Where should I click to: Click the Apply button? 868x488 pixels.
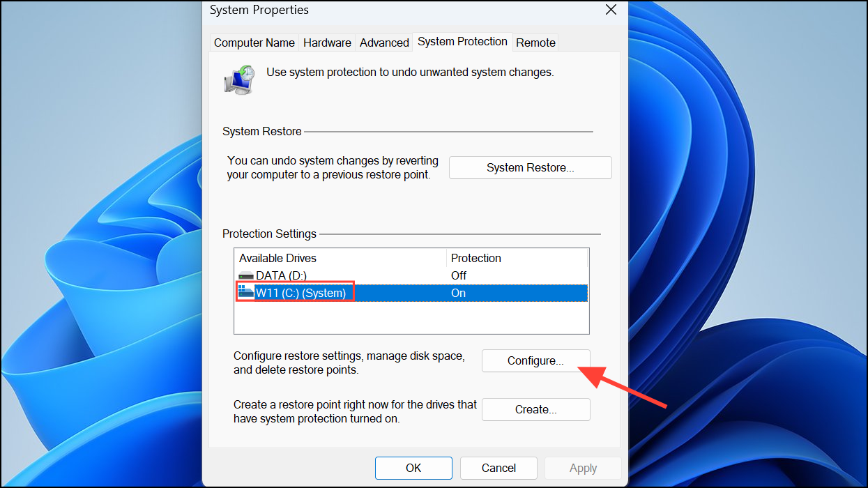click(583, 468)
